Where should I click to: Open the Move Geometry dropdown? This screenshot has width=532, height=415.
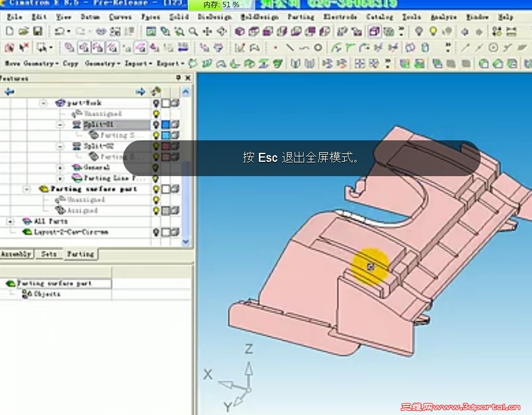(31, 63)
